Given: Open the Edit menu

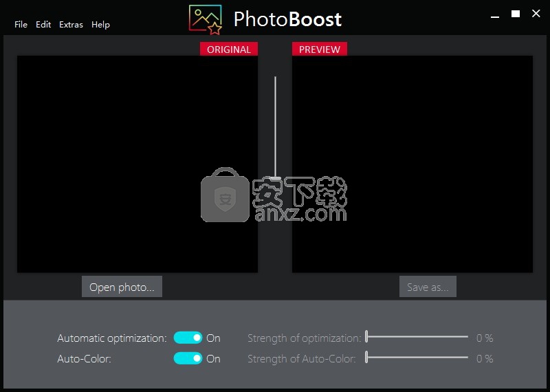Looking at the screenshot, I should pos(43,25).
